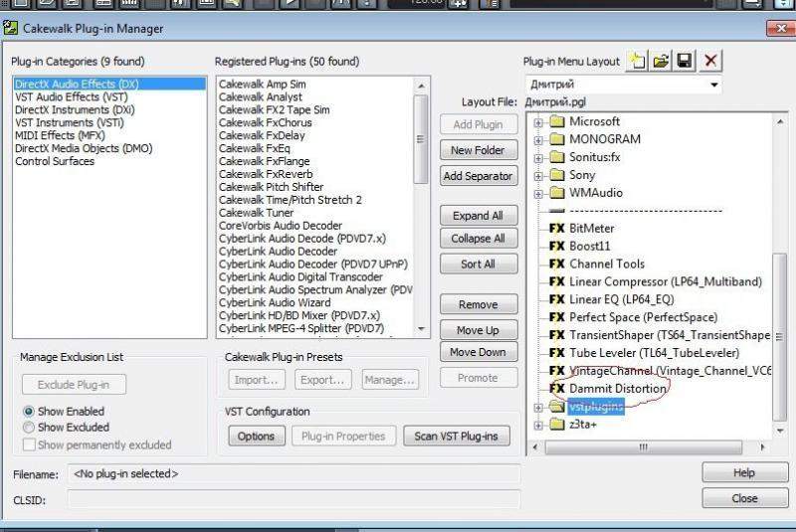
Task: Expand the Sonitus:fx folder node
Action: [538, 158]
